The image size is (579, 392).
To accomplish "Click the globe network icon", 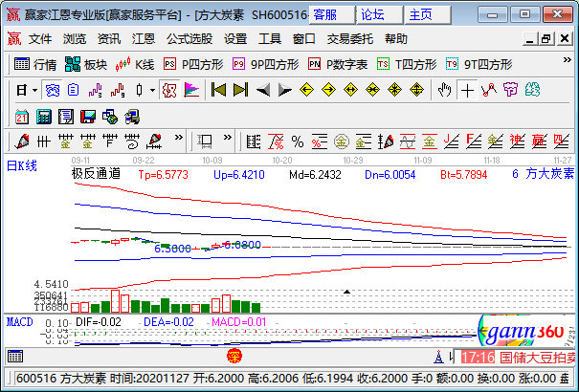I will click(110, 117).
